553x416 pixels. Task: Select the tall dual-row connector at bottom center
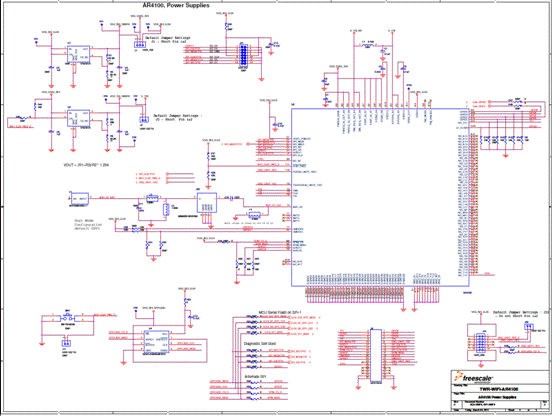point(376,355)
